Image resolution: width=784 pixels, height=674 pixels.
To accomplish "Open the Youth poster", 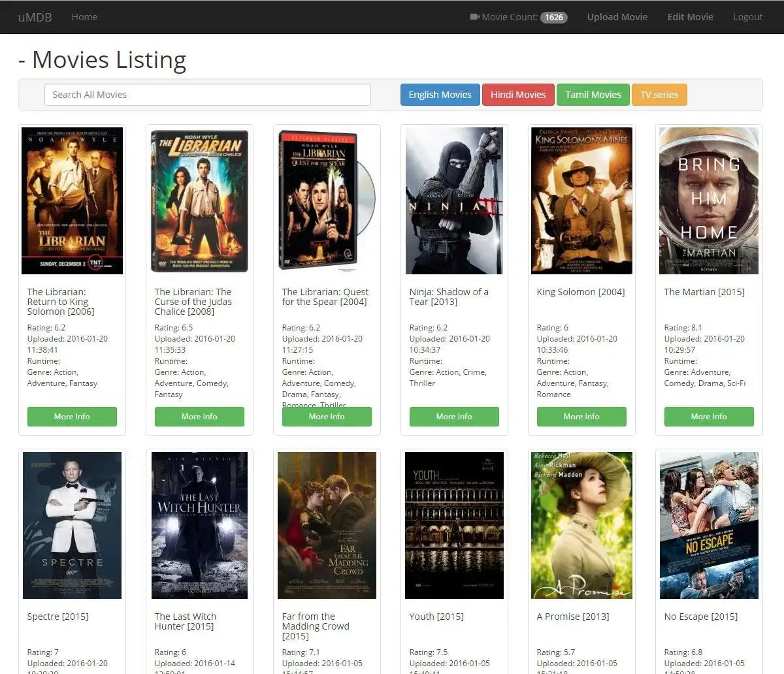I will [x=454, y=525].
